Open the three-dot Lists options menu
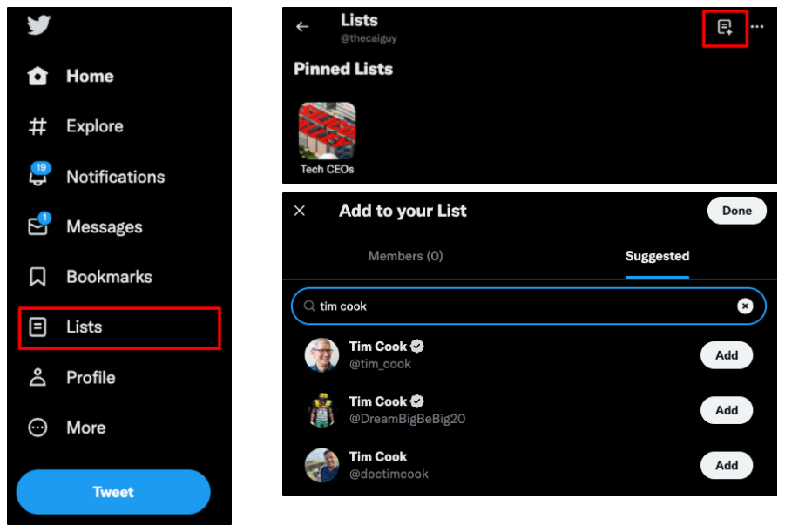Image resolution: width=785 pixels, height=532 pixels. [757, 27]
